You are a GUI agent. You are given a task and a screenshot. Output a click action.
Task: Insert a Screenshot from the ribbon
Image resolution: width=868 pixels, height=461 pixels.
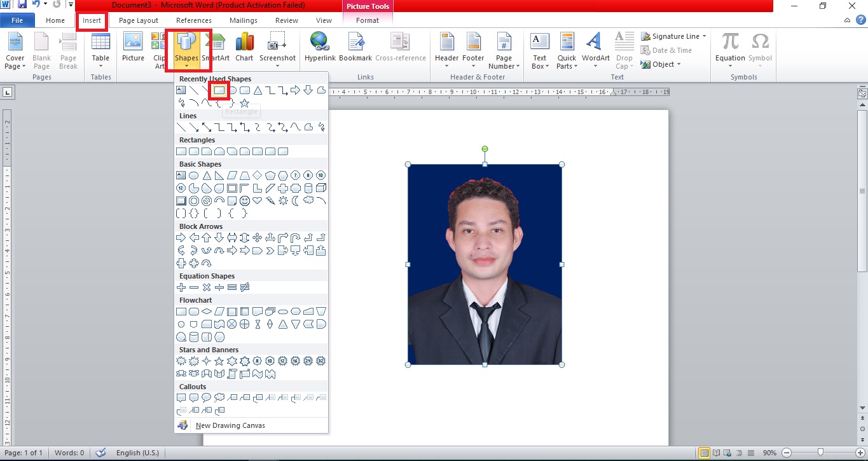coord(277,48)
